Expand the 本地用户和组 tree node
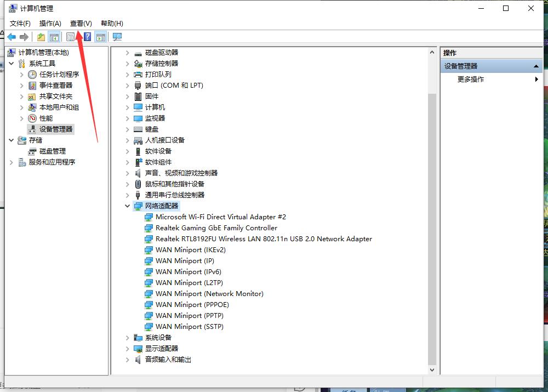The height and width of the screenshot is (392, 548). pos(22,107)
